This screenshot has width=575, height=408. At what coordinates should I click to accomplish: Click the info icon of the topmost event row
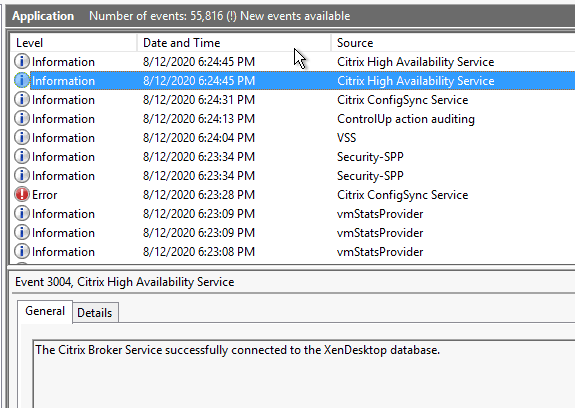[x=22, y=61]
